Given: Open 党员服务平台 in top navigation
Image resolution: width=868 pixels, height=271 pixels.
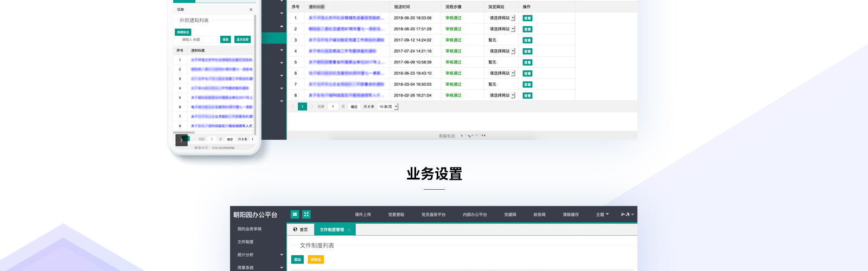Looking at the screenshot, I should [433, 215].
